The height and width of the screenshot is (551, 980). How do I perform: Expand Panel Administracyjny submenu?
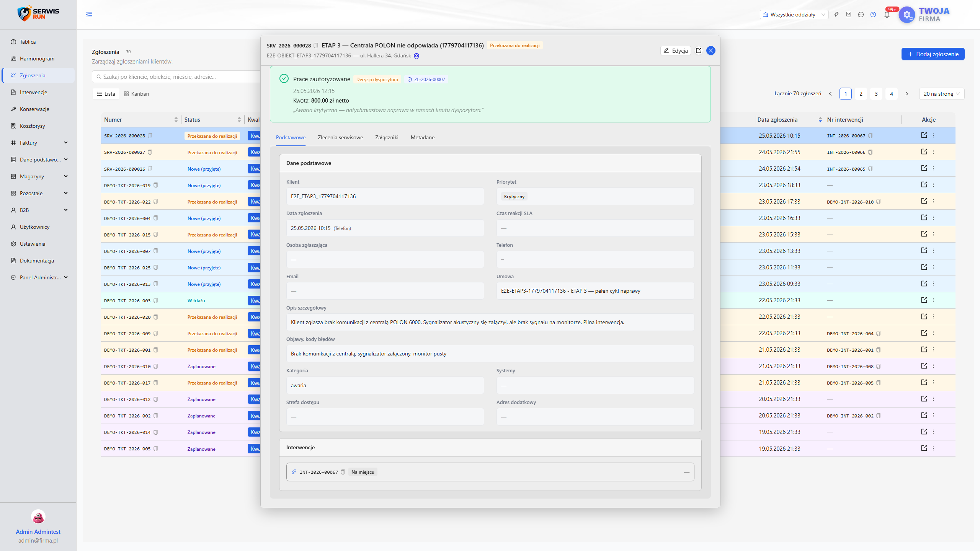pos(38,277)
